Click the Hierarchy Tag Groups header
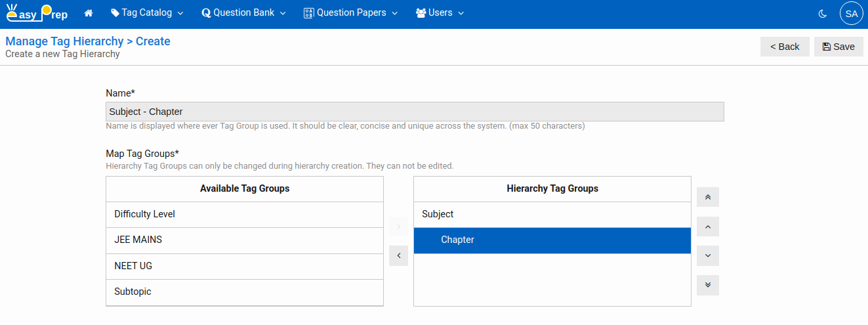This screenshot has height=325, width=868. 552,188
